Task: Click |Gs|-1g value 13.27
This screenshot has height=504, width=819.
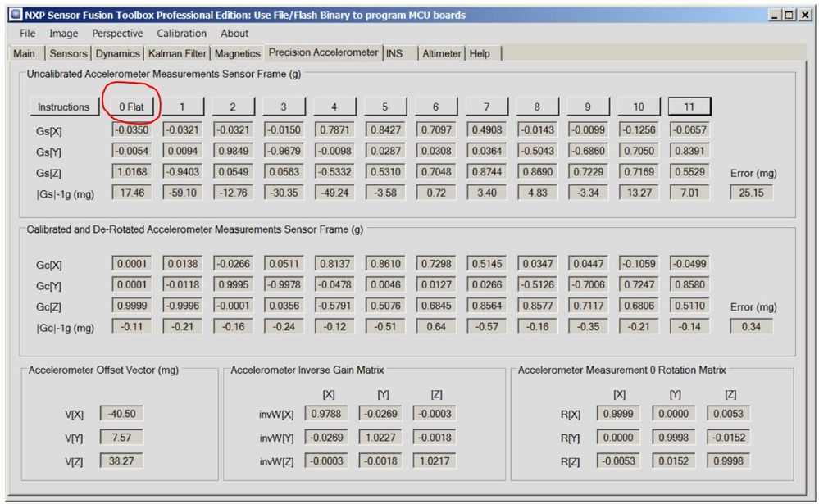Action: [x=639, y=193]
